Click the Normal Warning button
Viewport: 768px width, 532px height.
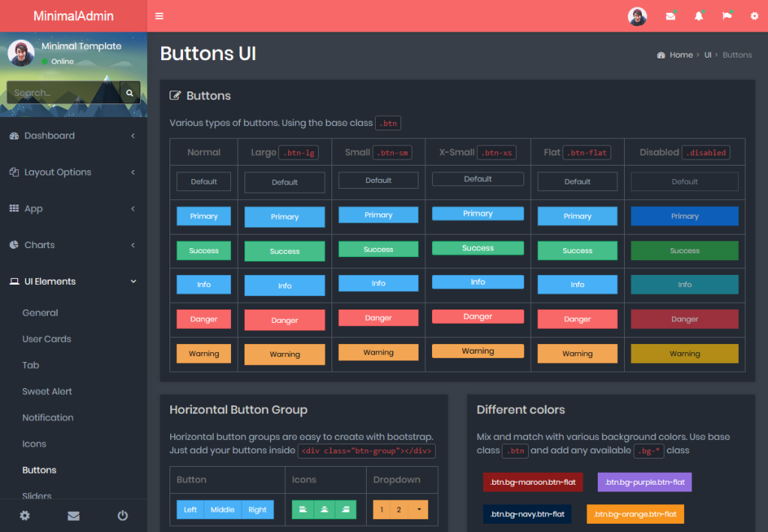click(204, 354)
